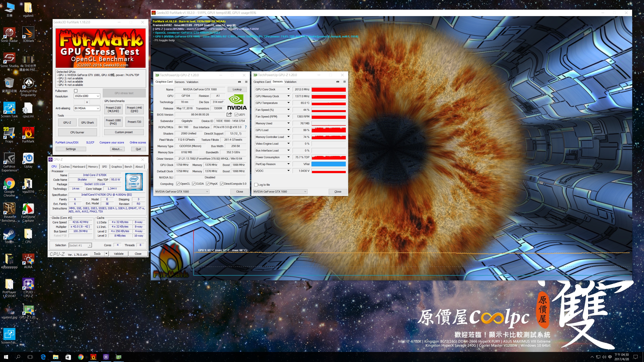644x362 pixels.
Task: Open Windows Start menu
Action: pyautogui.click(x=6, y=357)
